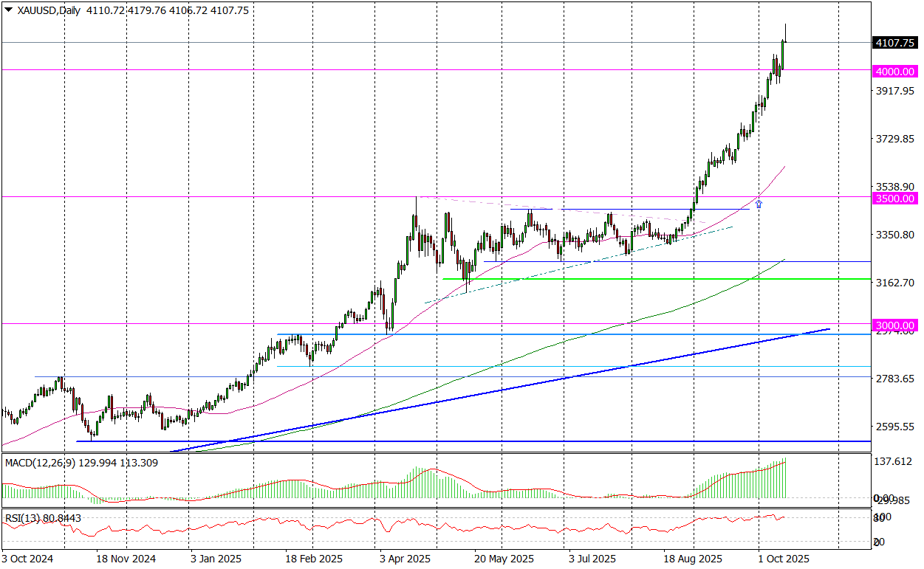This screenshot has height=569, width=924.
Task: Click the 3 Oct 2024 date label
Action: [x=28, y=559]
